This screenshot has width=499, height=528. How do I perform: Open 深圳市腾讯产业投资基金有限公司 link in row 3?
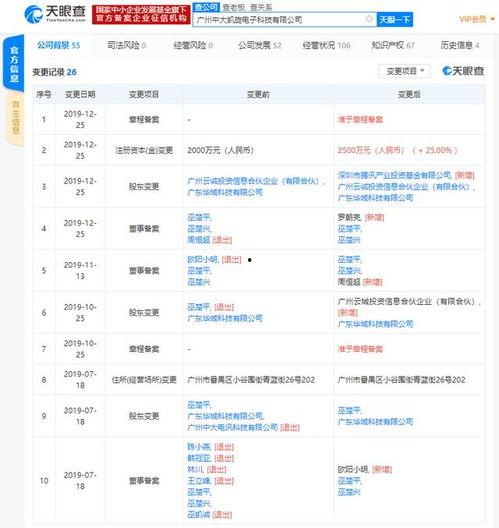pos(394,175)
